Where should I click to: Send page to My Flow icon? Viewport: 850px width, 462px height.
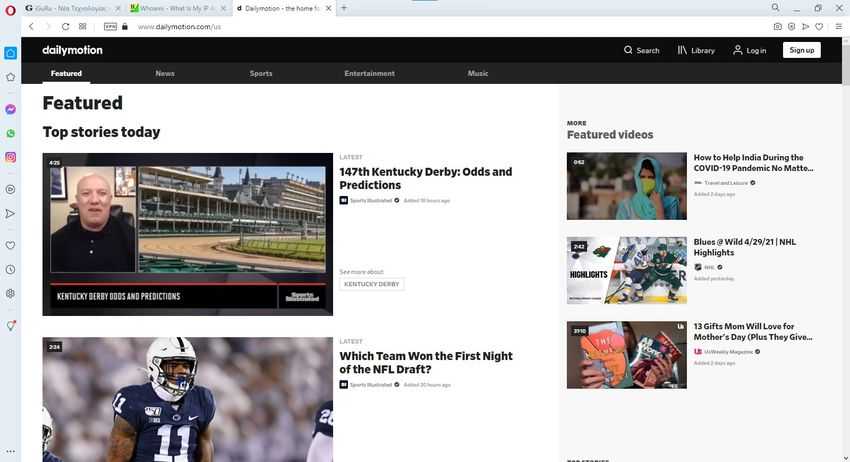tap(806, 27)
